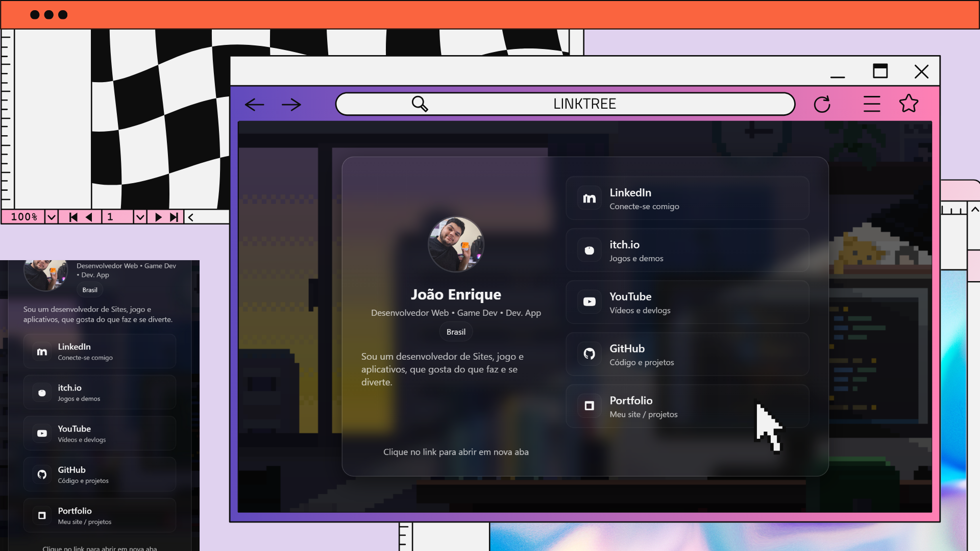Click the LinkedIn icon in the main card

(x=589, y=198)
